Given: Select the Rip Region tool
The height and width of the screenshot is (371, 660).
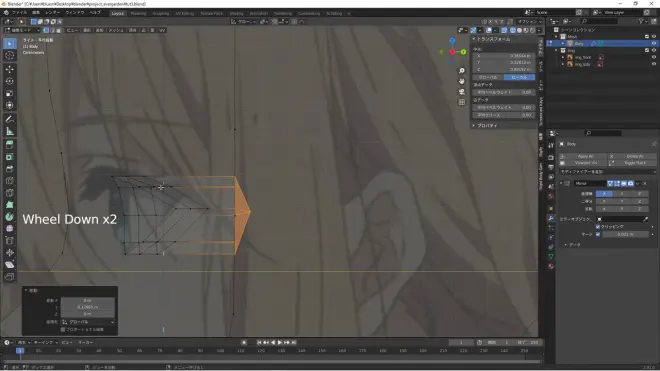Looking at the screenshot, I should 10,277.
